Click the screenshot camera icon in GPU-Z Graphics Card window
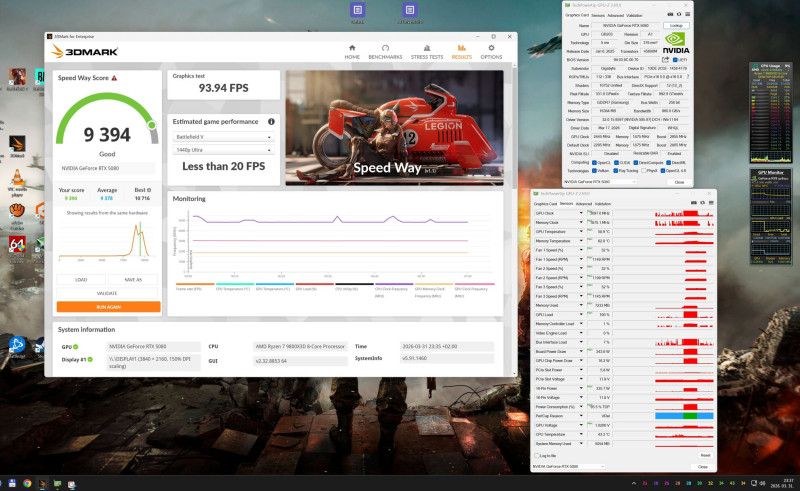The image size is (800, 491). (670, 14)
